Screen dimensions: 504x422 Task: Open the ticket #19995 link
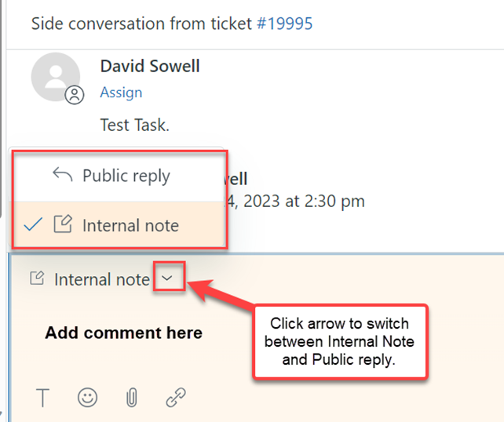[285, 23]
